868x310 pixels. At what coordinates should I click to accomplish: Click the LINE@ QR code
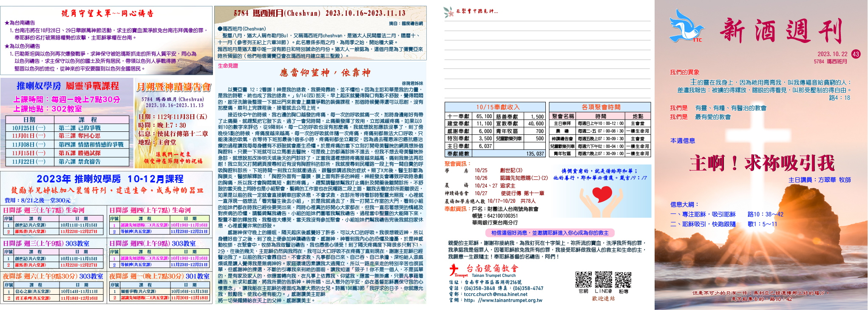coord(603,279)
